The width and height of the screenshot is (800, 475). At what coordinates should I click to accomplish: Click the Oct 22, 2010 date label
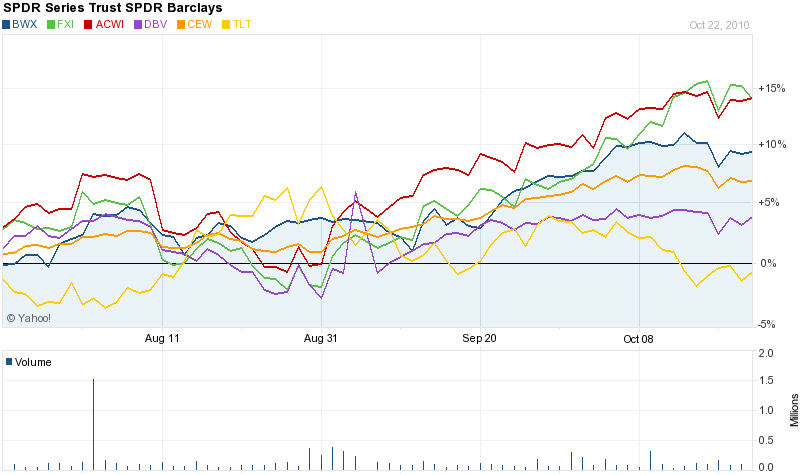coord(719,25)
